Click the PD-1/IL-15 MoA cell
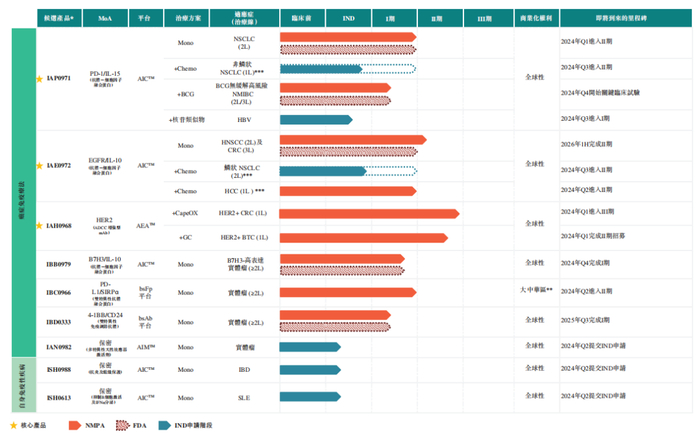700x436 pixels. point(105,79)
